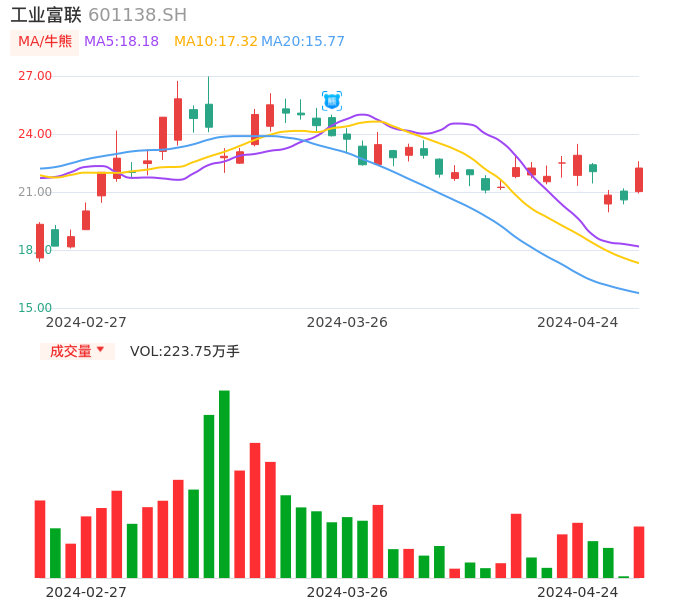Click the tallest green volume bar

click(224, 484)
